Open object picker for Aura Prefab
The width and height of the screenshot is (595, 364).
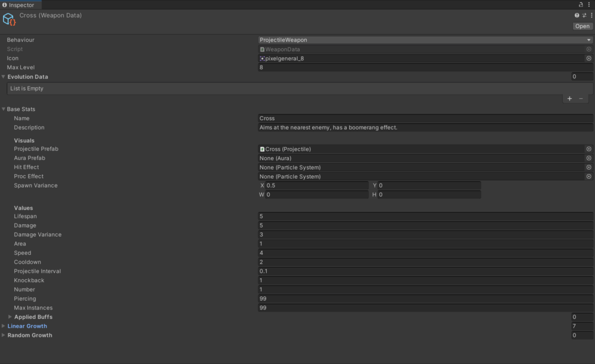pos(589,158)
